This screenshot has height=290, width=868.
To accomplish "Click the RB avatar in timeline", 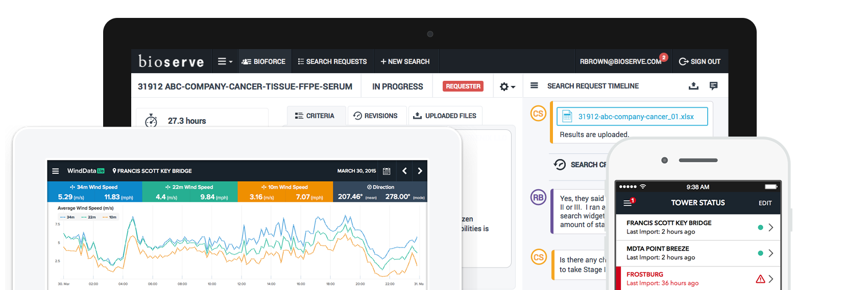I will (x=538, y=197).
